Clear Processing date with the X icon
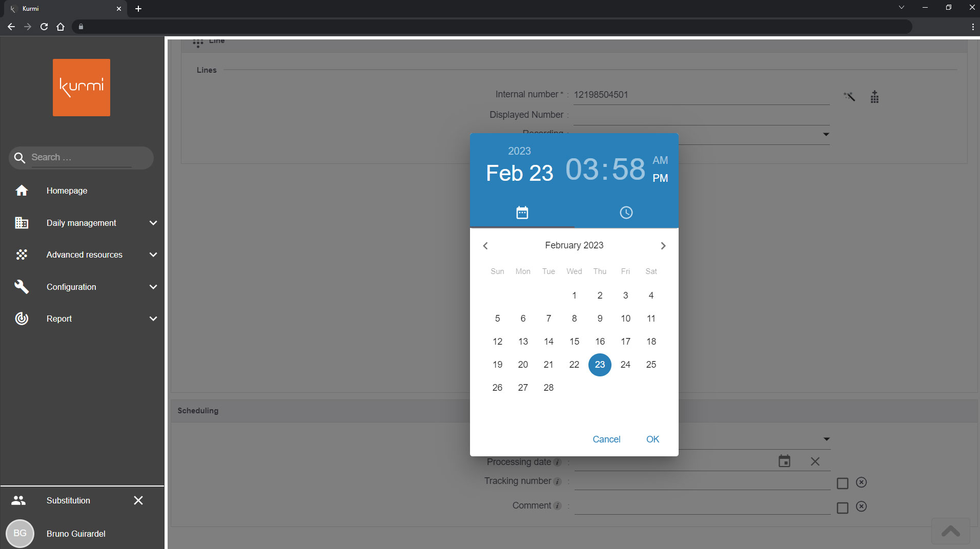Screen dimensions: 980x549 [x=815, y=461]
